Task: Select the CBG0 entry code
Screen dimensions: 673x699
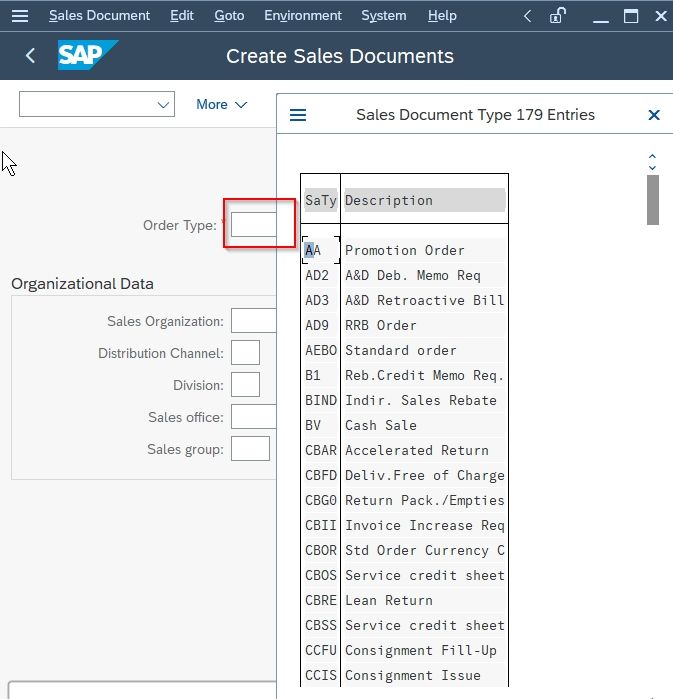Action: pos(321,500)
